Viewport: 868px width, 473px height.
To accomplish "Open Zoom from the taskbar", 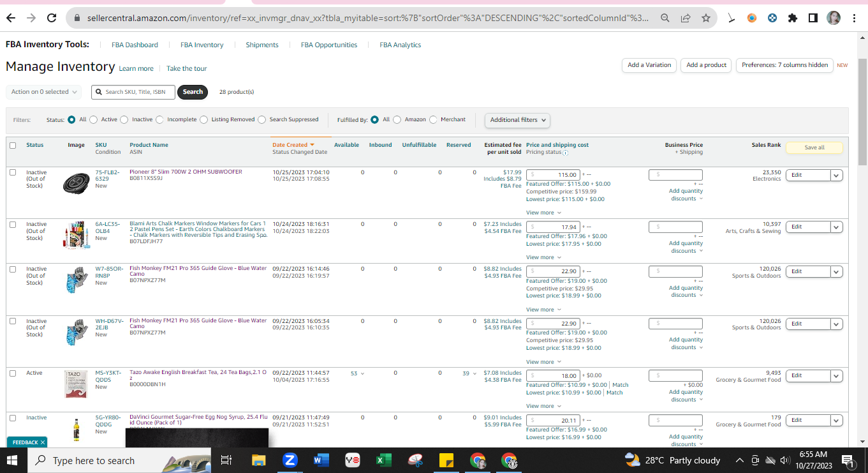I will tap(290, 460).
